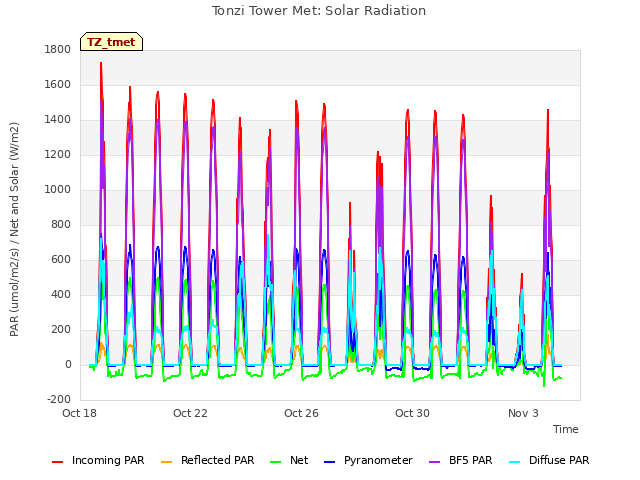Click the chart title Tonzi Tower Met: Solar Radiation
This screenshot has height=480, width=640.
click(x=319, y=11)
